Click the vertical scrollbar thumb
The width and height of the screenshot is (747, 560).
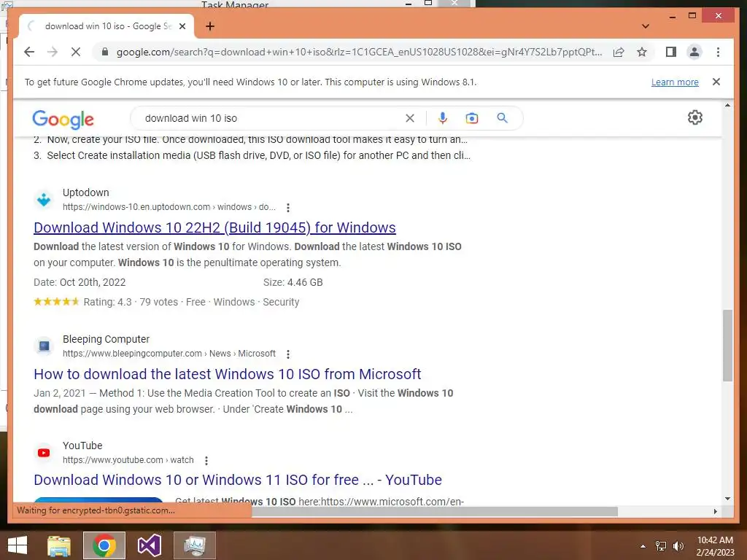point(727,345)
